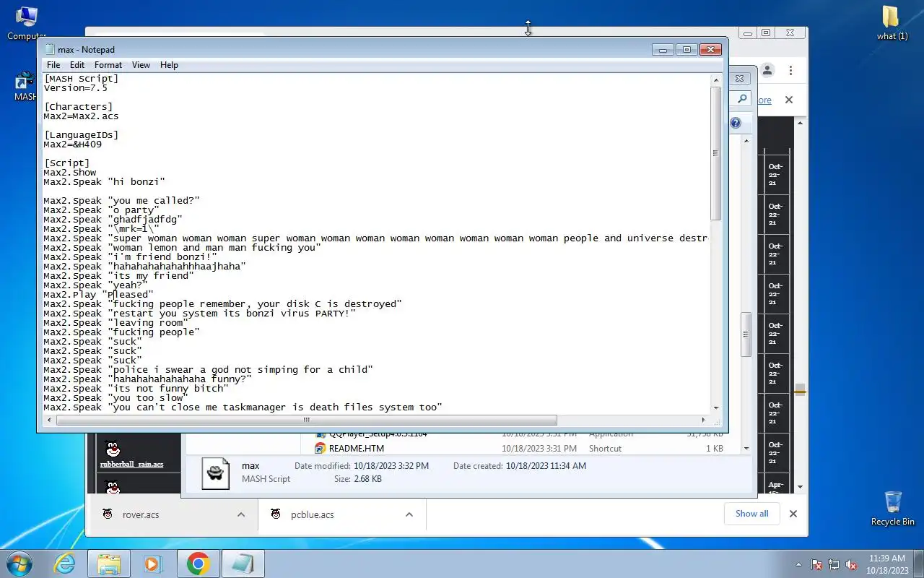Click the 'Max2=&H409' line
This screenshot has height=578, width=924.
tap(72, 144)
